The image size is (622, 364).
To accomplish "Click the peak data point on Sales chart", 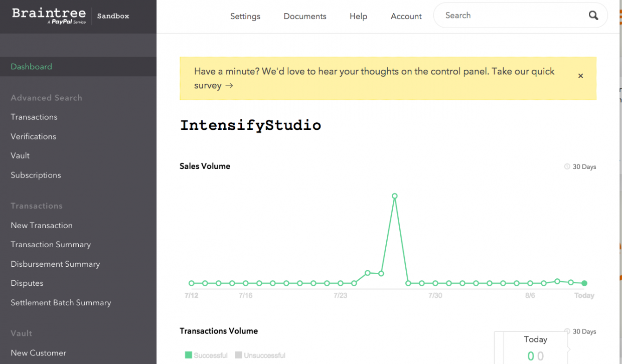I will (x=395, y=196).
